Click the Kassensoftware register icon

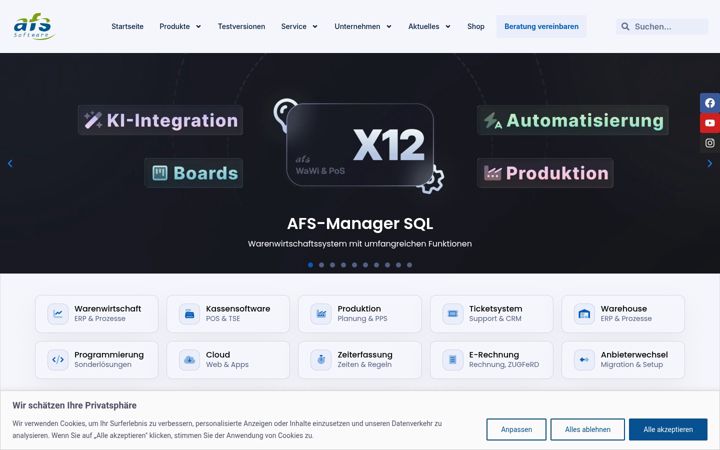(x=189, y=314)
